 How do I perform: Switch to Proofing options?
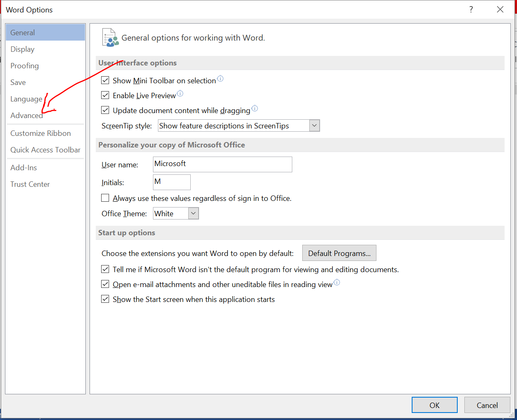[x=45, y=65]
